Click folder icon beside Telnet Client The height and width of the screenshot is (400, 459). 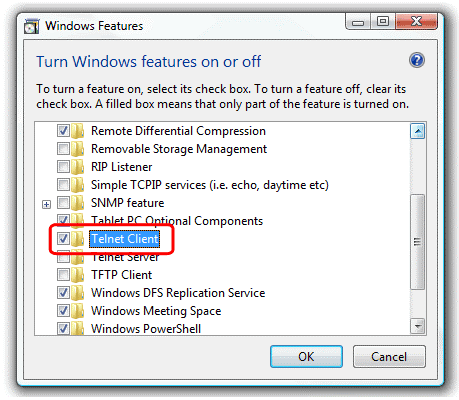click(78, 239)
